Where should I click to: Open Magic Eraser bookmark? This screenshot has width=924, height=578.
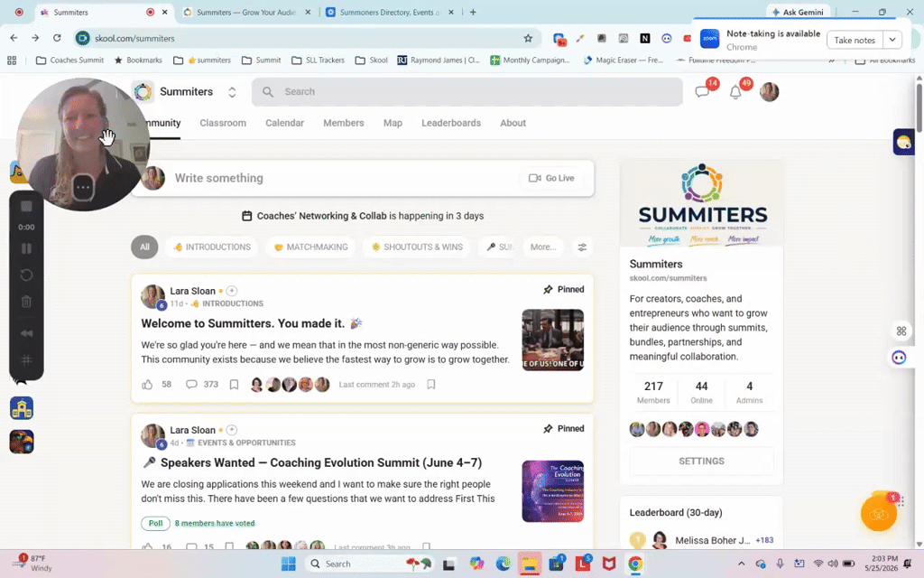click(624, 61)
